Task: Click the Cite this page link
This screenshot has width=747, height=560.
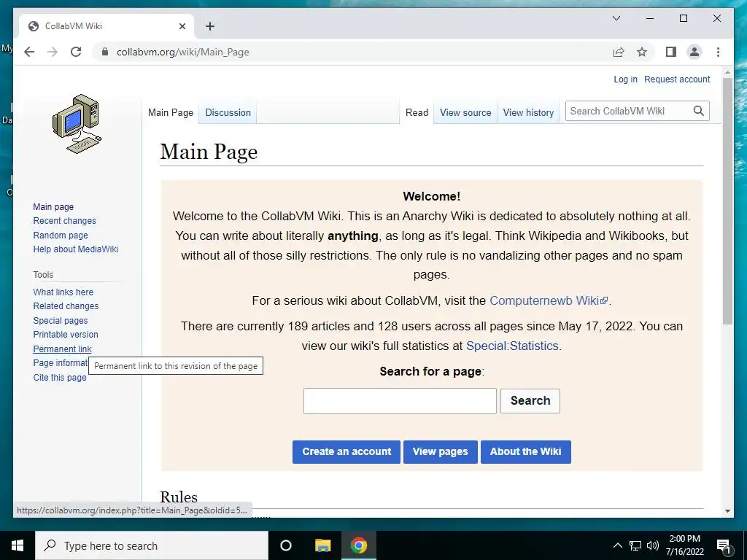Action: pyautogui.click(x=60, y=378)
